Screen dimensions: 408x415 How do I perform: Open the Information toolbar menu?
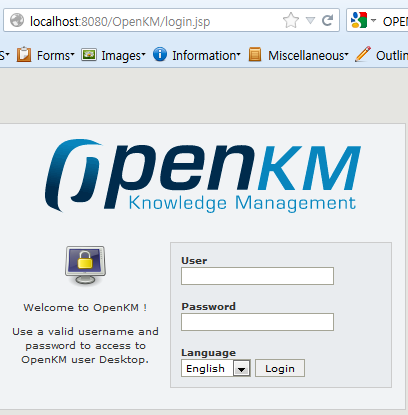click(x=206, y=55)
